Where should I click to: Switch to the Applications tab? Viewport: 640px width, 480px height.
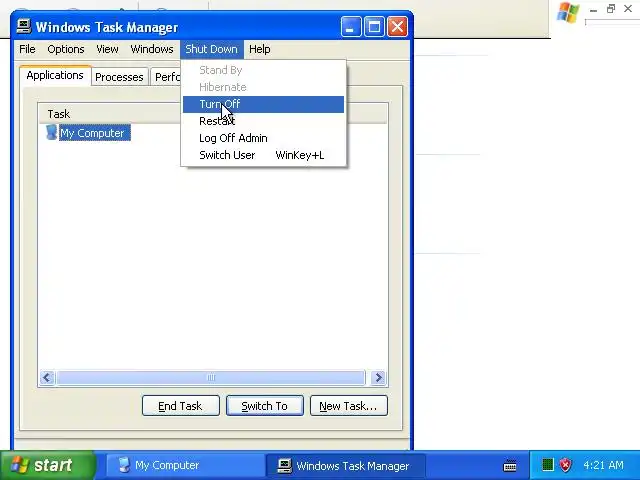[55, 76]
